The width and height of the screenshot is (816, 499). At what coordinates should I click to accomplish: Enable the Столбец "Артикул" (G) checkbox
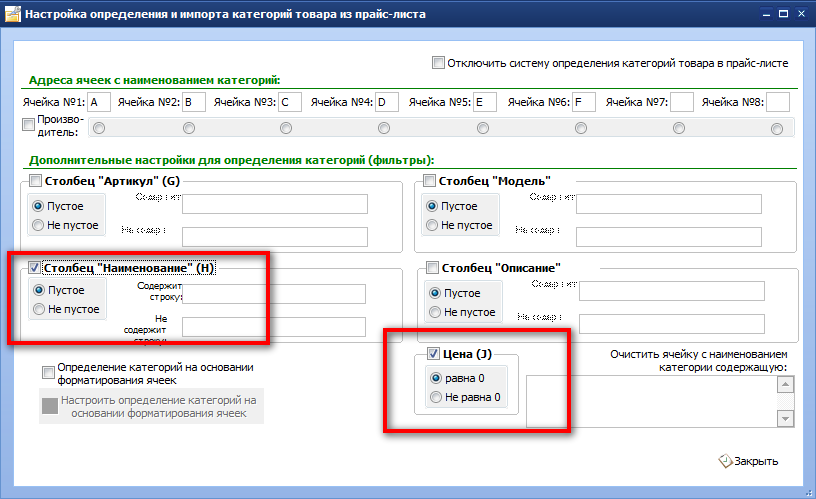point(35,181)
